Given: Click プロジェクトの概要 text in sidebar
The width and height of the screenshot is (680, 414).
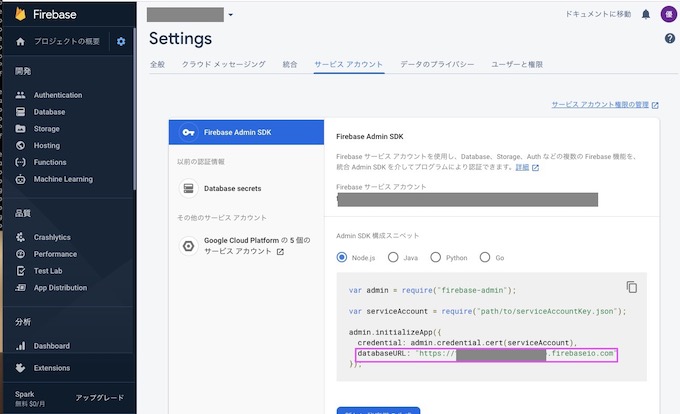Looking at the screenshot, I should pyautogui.click(x=67, y=41).
